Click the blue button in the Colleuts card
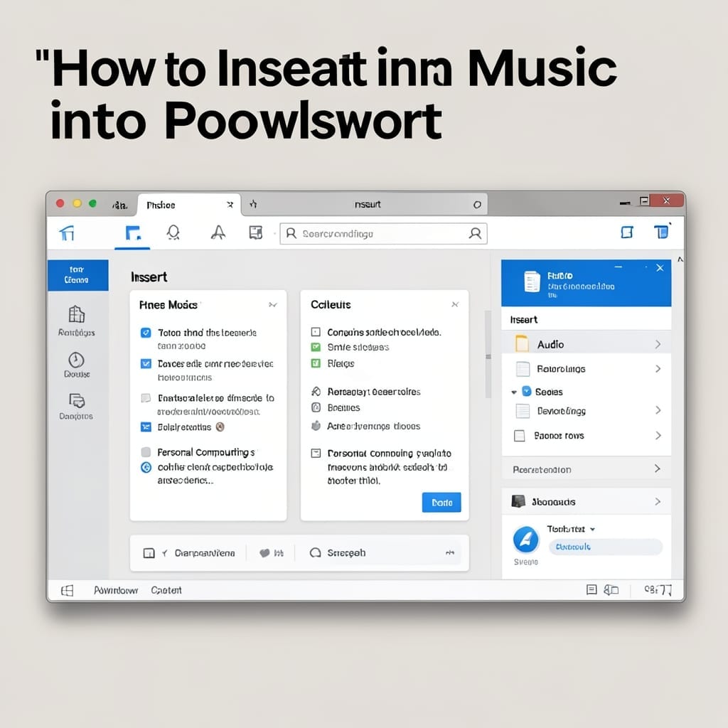 441,503
